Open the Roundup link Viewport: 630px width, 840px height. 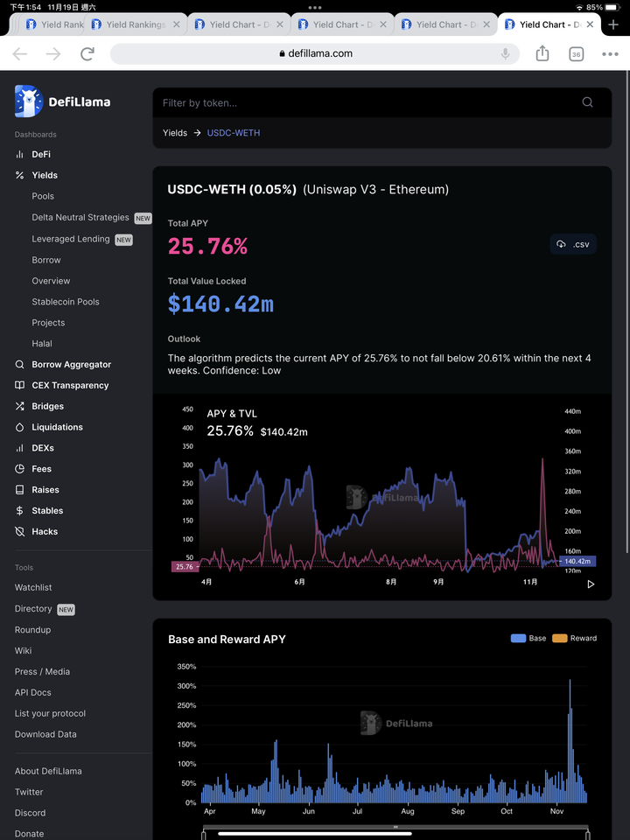[x=32, y=630]
